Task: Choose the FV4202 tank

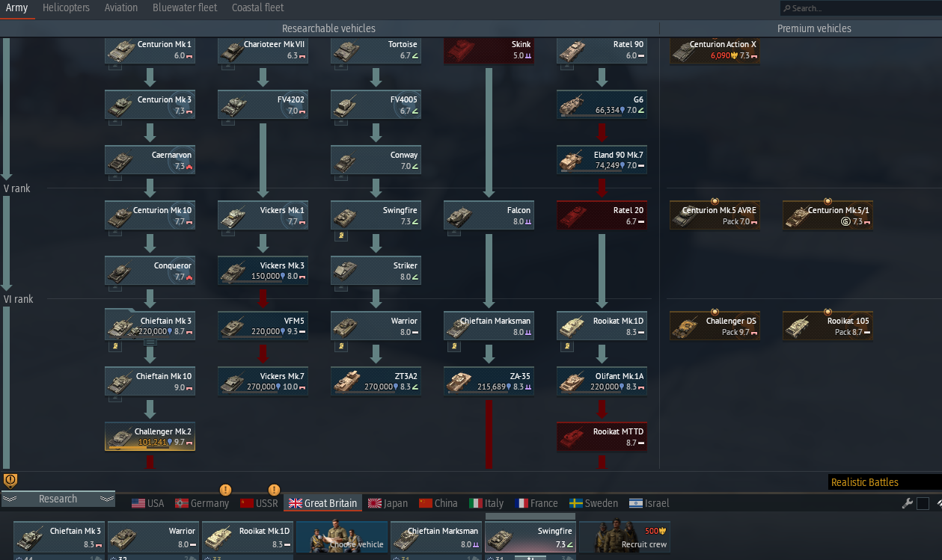Action: [263, 105]
